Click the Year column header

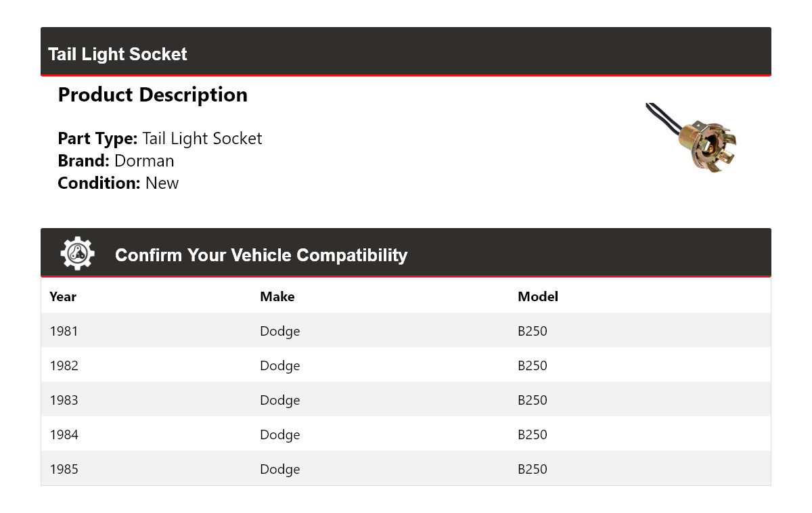pyautogui.click(x=63, y=296)
